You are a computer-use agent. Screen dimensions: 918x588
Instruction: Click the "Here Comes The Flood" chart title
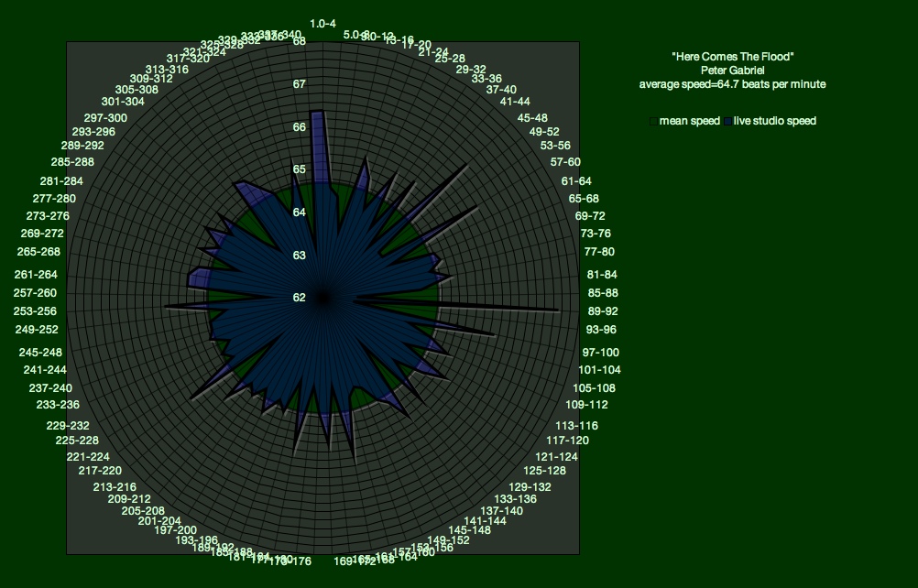tap(732, 57)
